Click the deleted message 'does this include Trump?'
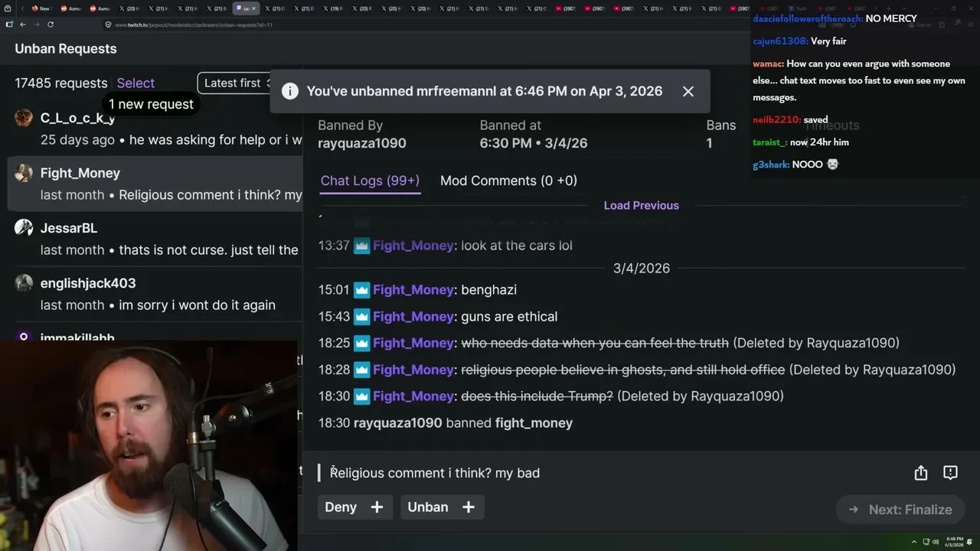Viewport: 980px width, 551px height. (x=537, y=396)
